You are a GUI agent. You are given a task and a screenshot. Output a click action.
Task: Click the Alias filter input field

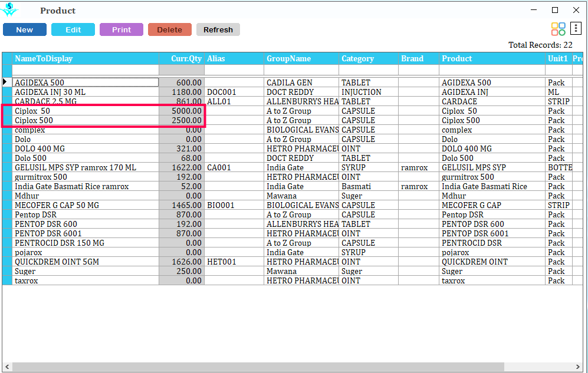click(234, 70)
